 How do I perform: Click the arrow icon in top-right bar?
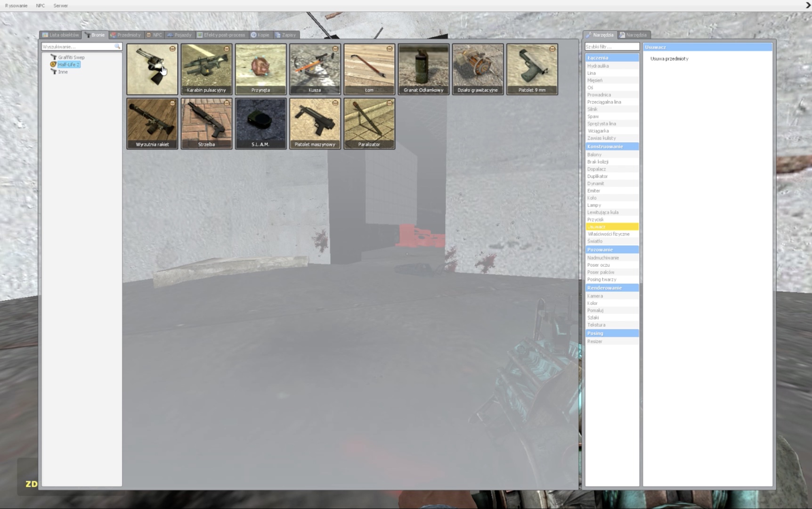coord(808,5)
